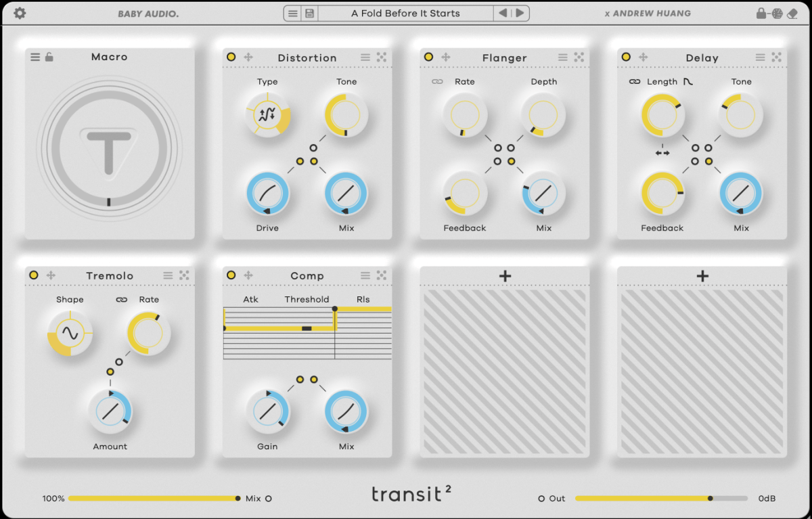Load the next preset with right arrow

(x=520, y=14)
